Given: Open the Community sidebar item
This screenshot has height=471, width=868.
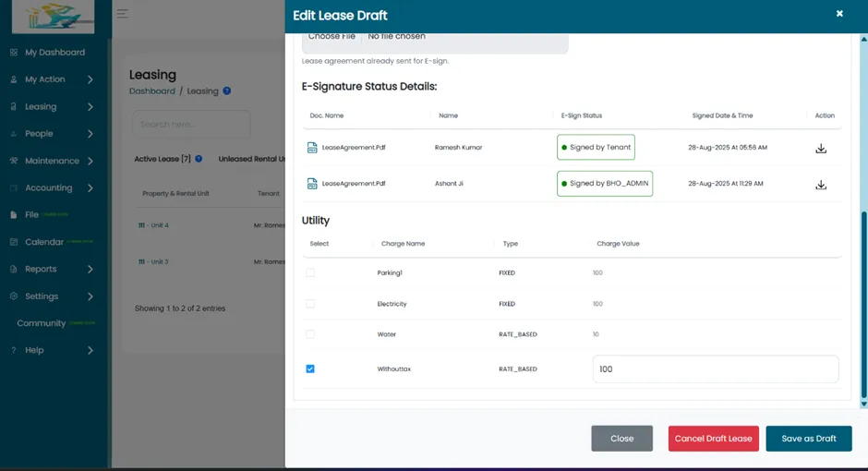Looking at the screenshot, I should point(41,323).
